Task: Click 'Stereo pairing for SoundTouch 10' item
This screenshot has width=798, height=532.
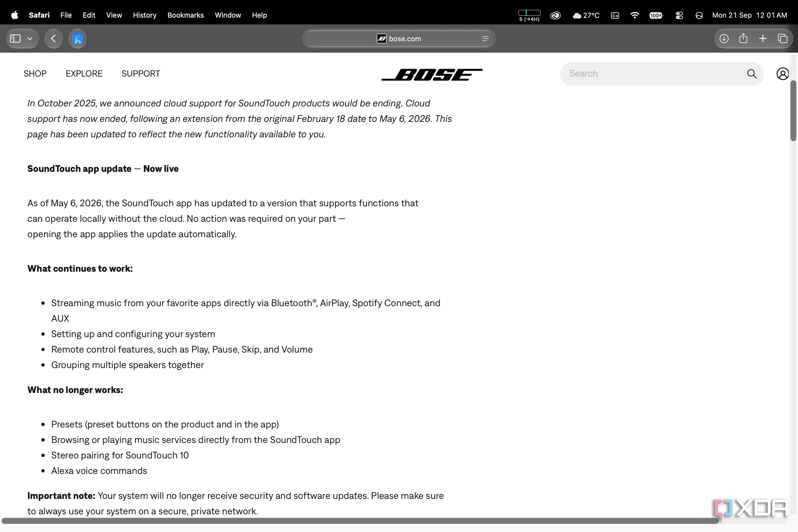Action: point(120,455)
